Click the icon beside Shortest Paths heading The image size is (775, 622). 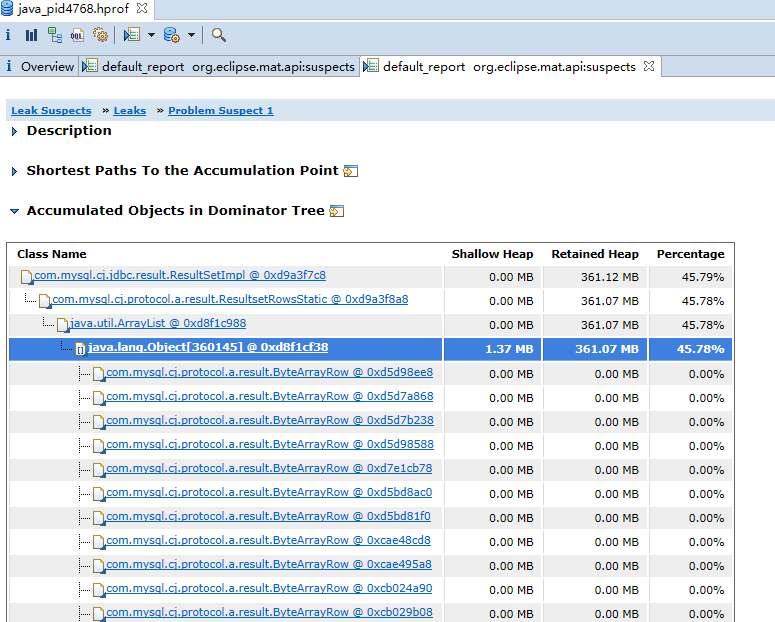coord(350,171)
